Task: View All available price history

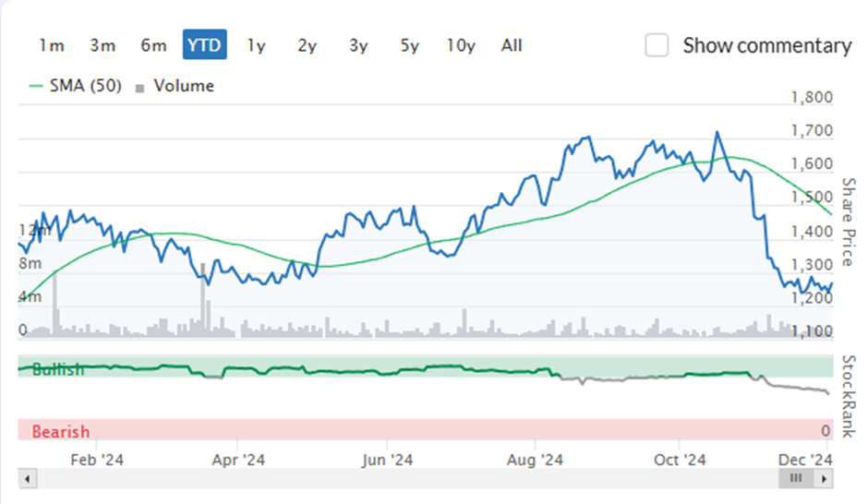Action: [512, 45]
